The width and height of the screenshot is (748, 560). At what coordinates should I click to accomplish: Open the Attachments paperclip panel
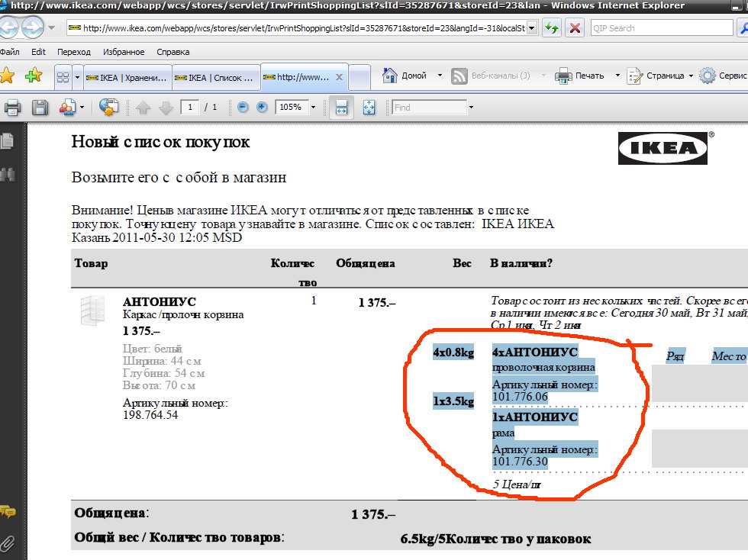tap(7, 543)
